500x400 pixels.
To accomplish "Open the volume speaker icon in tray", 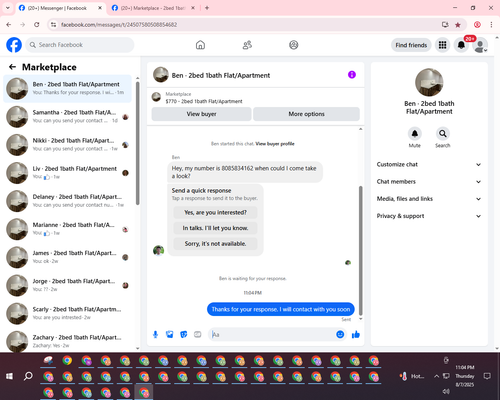I will point(446,391).
